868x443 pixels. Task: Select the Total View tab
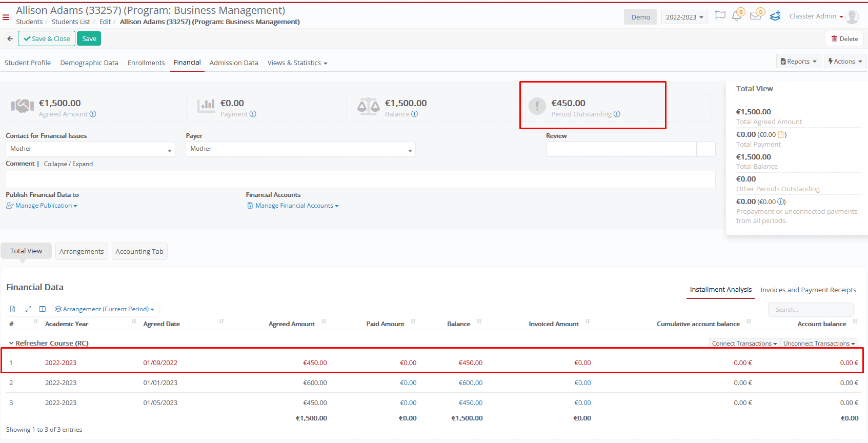pos(26,251)
